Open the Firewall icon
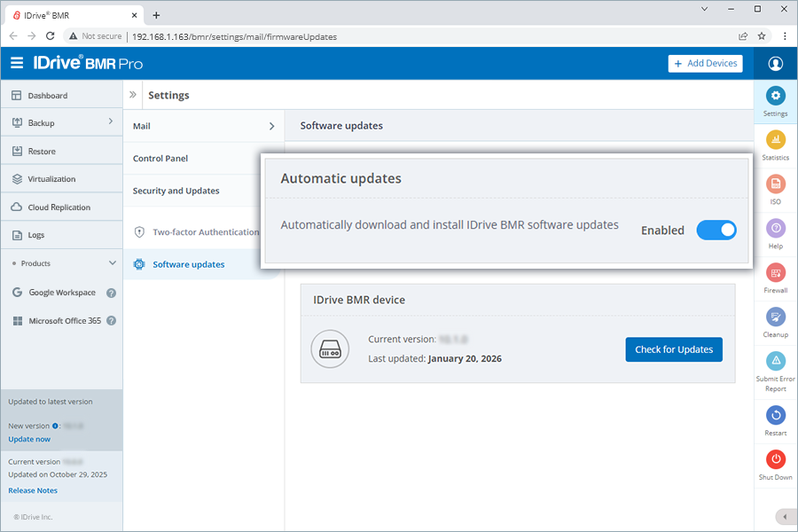Viewport: 798px width, 532px height. coord(775,273)
